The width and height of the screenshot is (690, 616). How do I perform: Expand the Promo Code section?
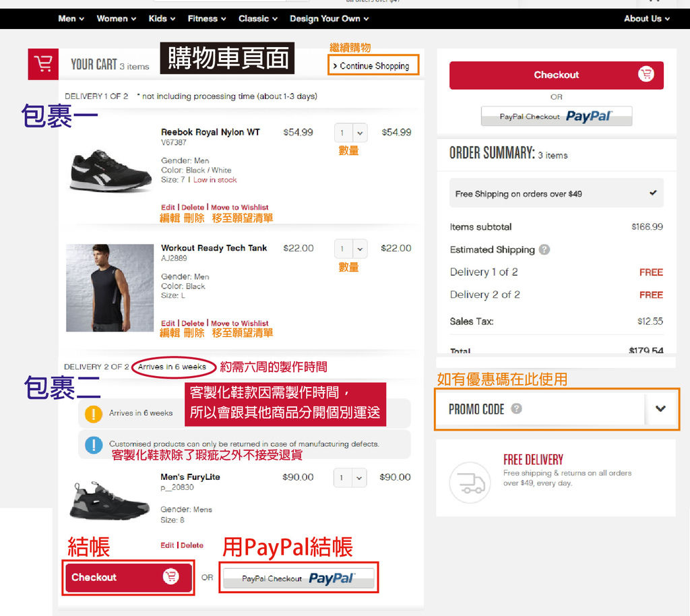pos(660,409)
